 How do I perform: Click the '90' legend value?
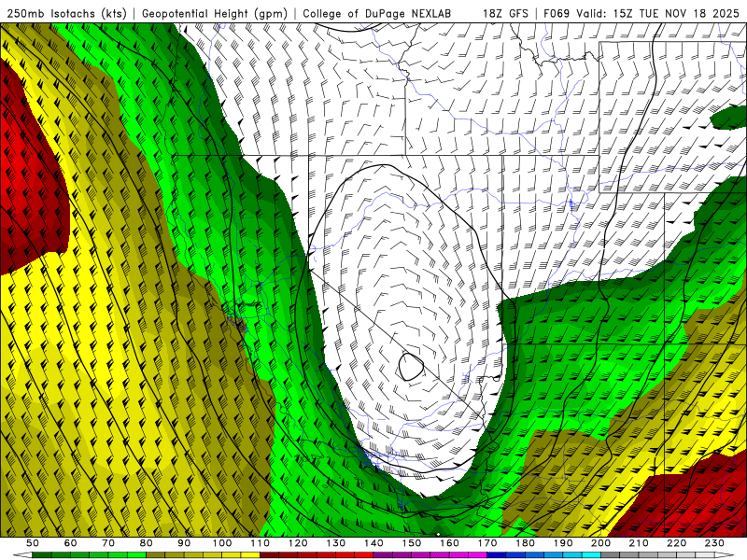184,543
